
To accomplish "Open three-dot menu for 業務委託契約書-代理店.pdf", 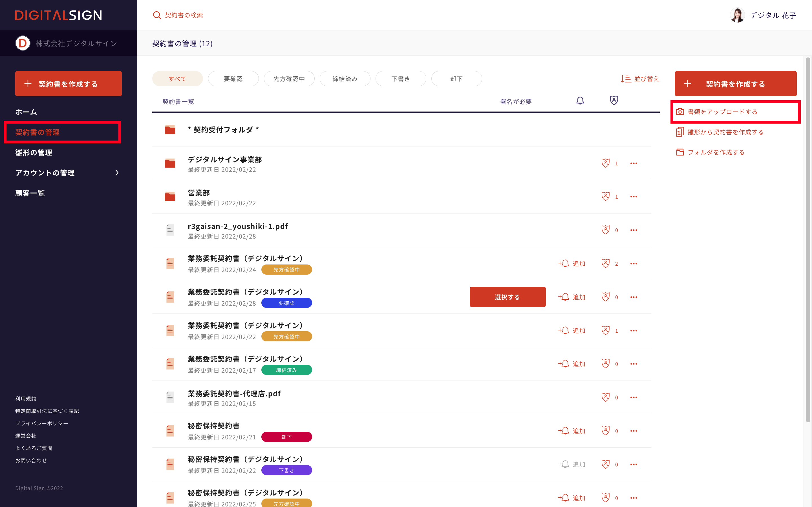I will point(634,397).
